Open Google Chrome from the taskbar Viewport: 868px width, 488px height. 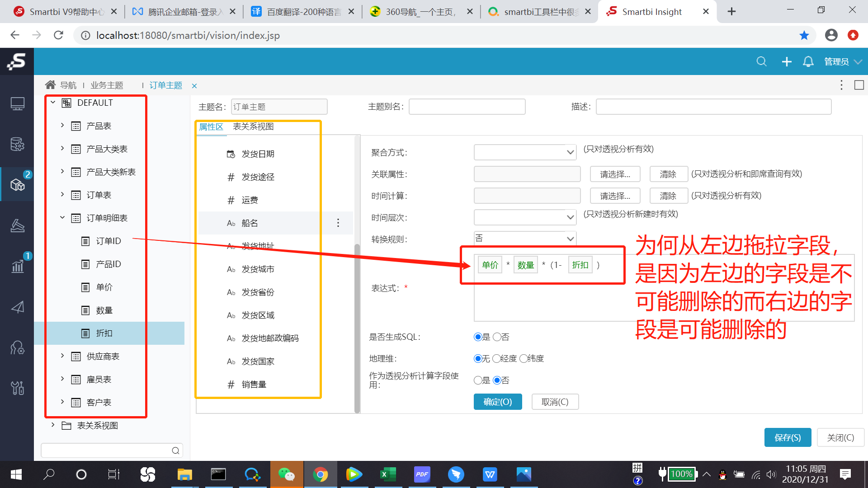pos(320,474)
